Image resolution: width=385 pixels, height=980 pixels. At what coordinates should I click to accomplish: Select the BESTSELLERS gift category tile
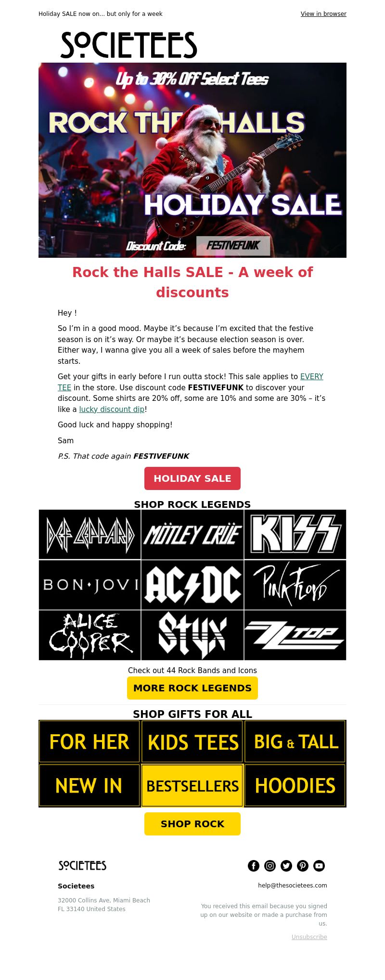click(192, 785)
